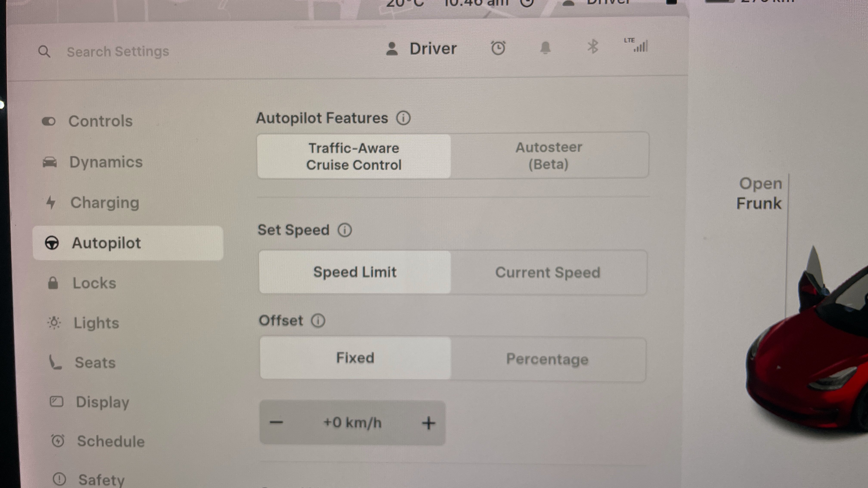Click the alarm clock icon beside Driver
The height and width of the screenshot is (488, 868).
pyautogui.click(x=498, y=48)
